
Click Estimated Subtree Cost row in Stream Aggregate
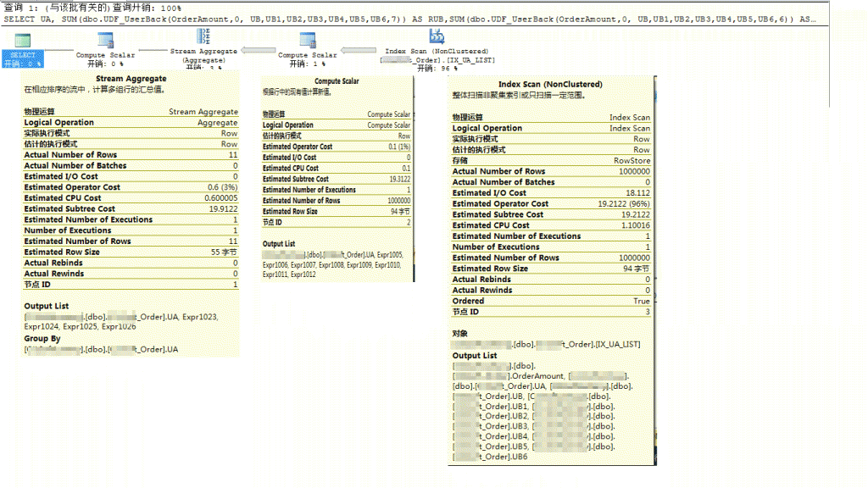click(131, 208)
